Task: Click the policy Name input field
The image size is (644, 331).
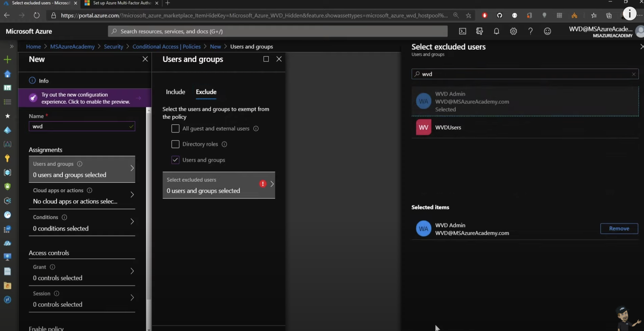Action: 80,126
